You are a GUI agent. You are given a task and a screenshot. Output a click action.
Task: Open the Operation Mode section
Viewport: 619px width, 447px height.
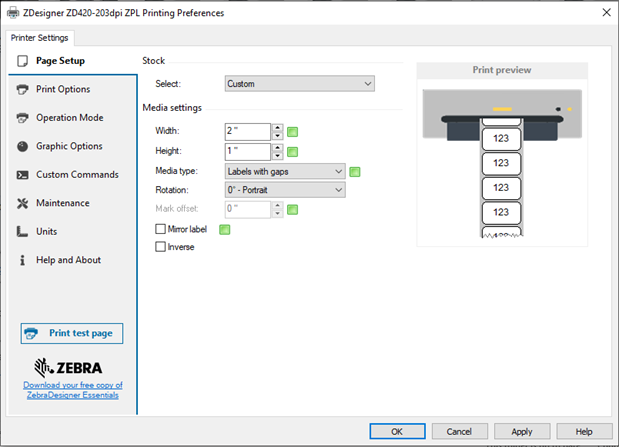73,118
